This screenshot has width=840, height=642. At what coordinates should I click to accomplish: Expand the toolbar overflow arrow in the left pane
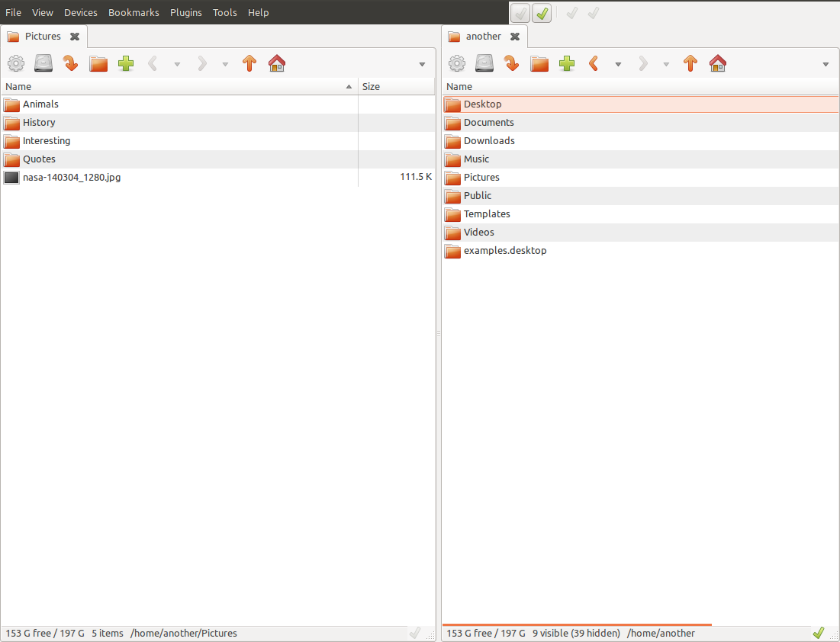click(x=422, y=65)
